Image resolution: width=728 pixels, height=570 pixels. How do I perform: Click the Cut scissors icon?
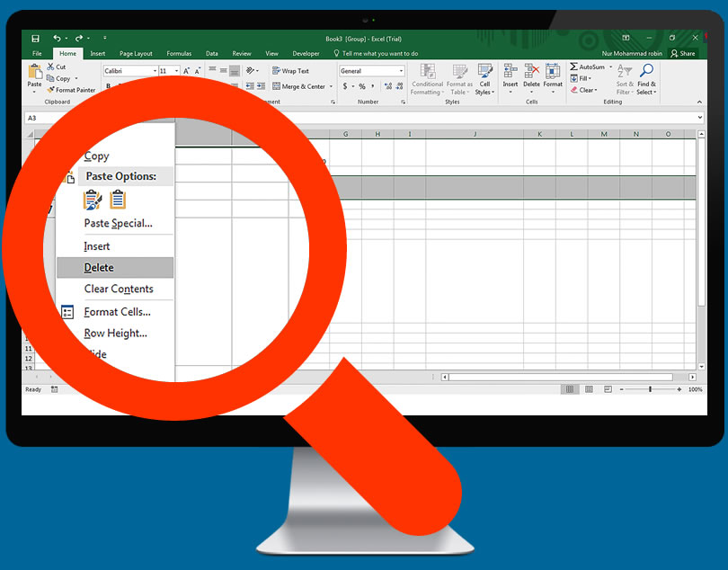click(x=51, y=67)
